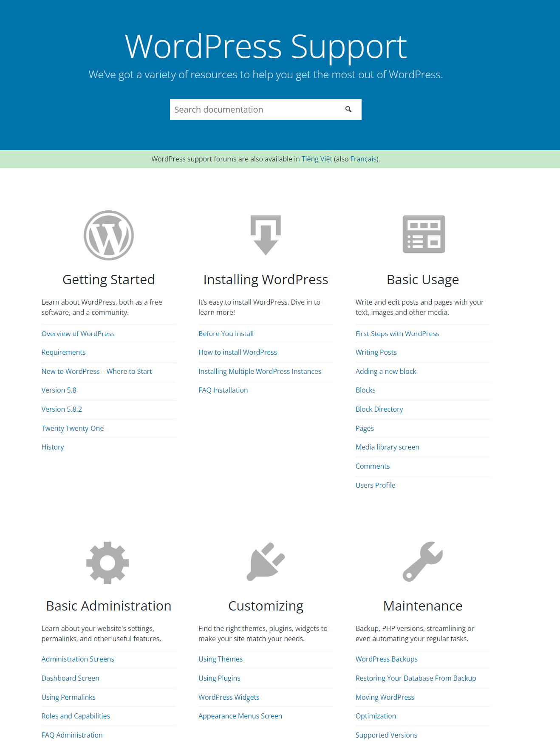Open the Requirements article
This screenshot has height=755, width=560.
[x=63, y=352]
